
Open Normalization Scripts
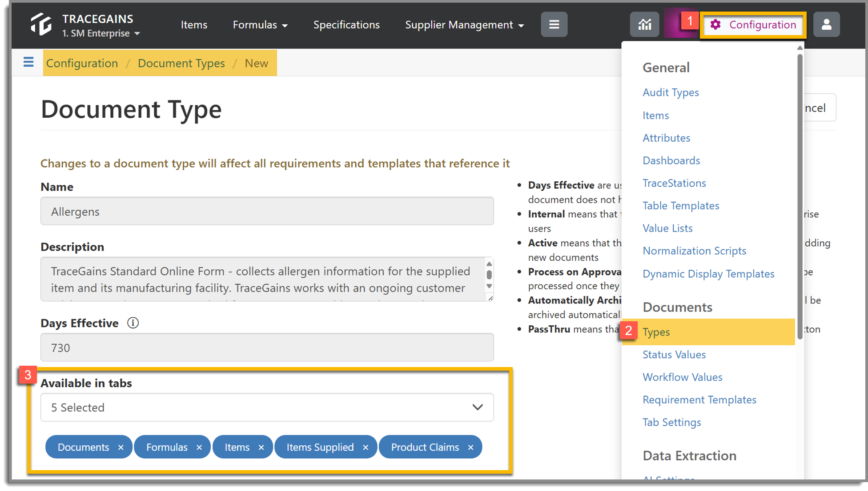[694, 251]
